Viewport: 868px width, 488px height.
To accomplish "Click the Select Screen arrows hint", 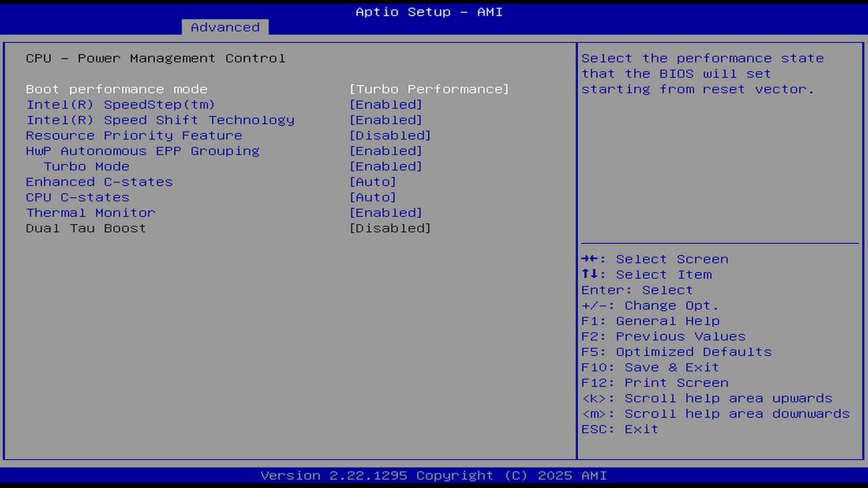I will [x=655, y=259].
